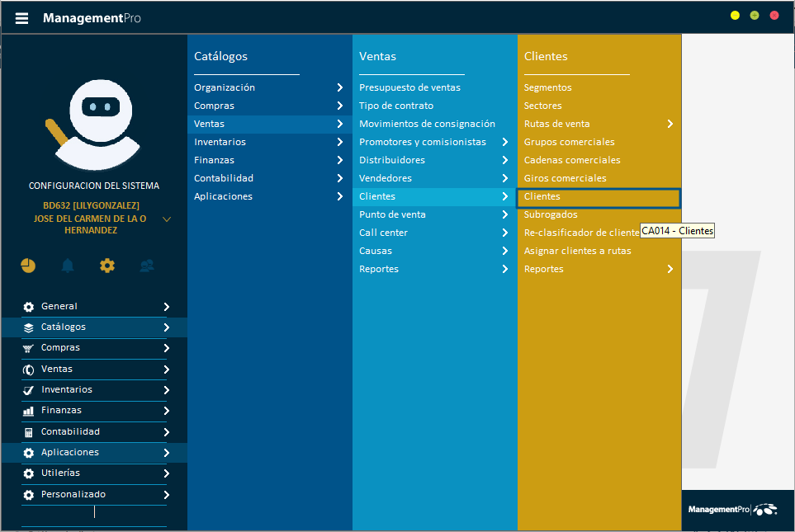Expand Promotores y comisionistas arrow
795x532 pixels.
pyautogui.click(x=505, y=142)
